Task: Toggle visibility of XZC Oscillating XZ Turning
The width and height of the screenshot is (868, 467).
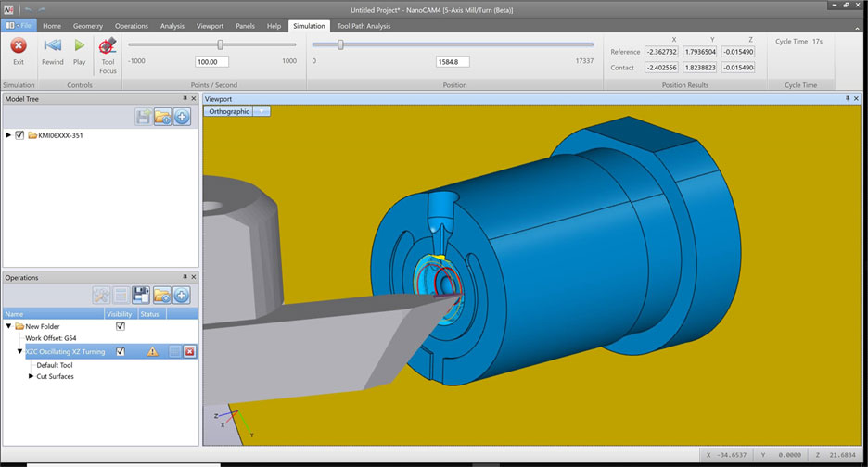Action: [120, 352]
